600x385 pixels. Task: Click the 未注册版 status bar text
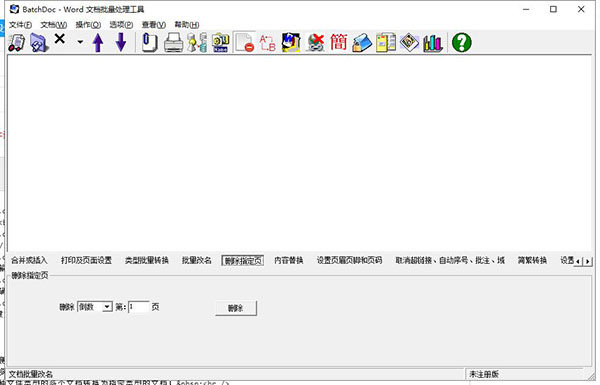click(x=484, y=374)
